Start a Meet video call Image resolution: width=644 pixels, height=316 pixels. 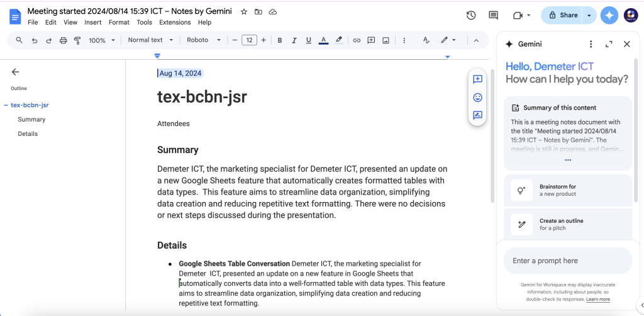click(518, 15)
